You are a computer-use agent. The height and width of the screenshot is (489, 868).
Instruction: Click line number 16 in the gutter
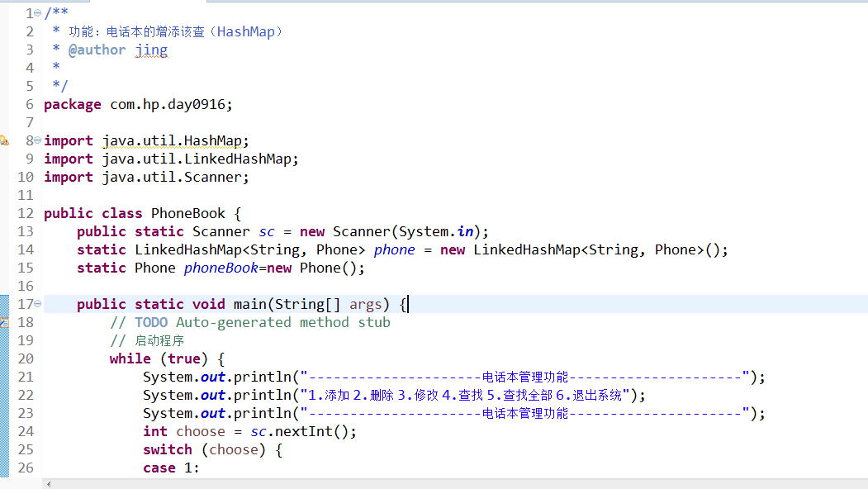coord(26,287)
